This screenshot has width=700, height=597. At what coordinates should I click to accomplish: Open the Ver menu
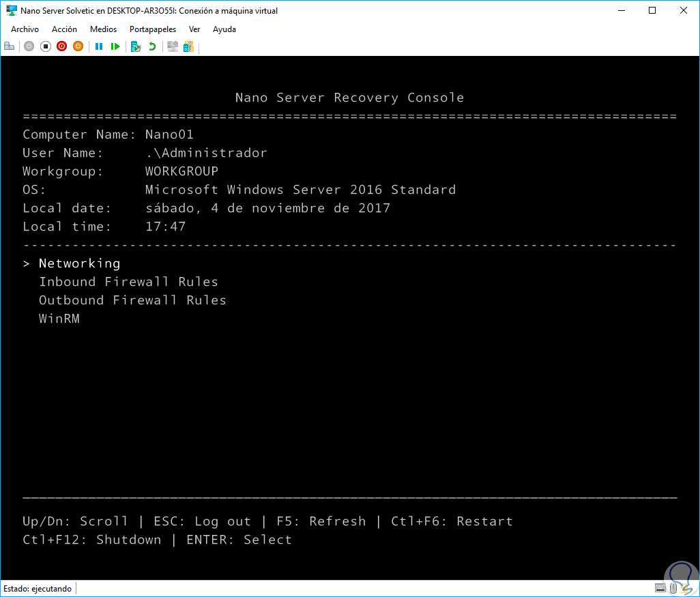coord(194,29)
